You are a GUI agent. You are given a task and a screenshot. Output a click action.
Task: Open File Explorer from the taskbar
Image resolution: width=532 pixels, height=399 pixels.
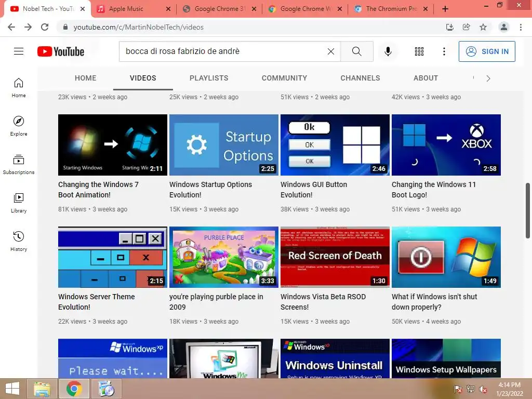(x=42, y=389)
